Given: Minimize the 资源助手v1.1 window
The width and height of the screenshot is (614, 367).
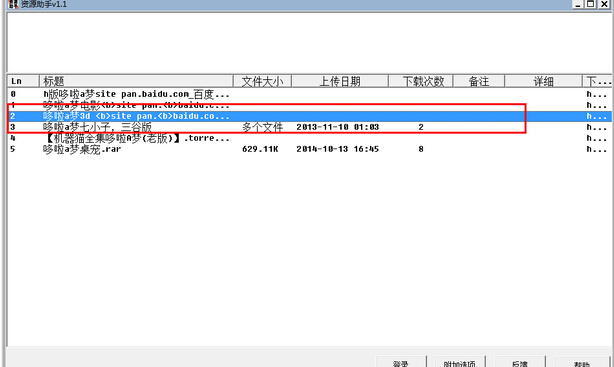Looking at the screenshot, I should tap(578, 4).
